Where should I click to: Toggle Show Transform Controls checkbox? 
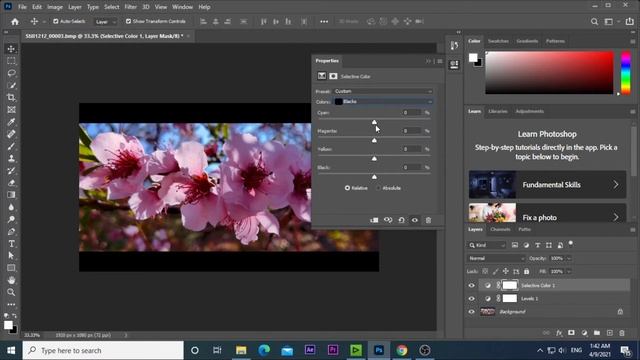click(x=128, y=21)
